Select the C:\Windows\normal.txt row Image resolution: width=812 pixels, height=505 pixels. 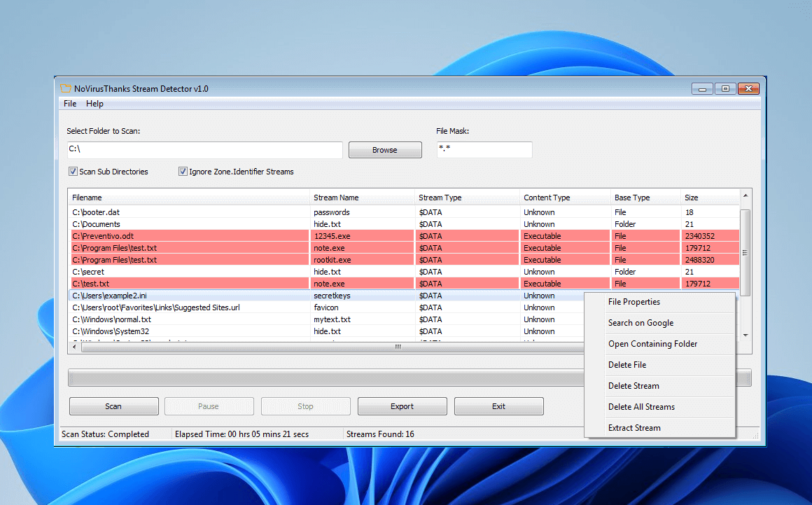[326, 319]
